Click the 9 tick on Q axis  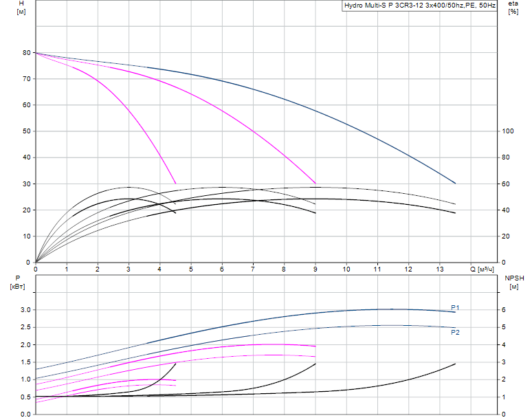(x=315, y=269)
